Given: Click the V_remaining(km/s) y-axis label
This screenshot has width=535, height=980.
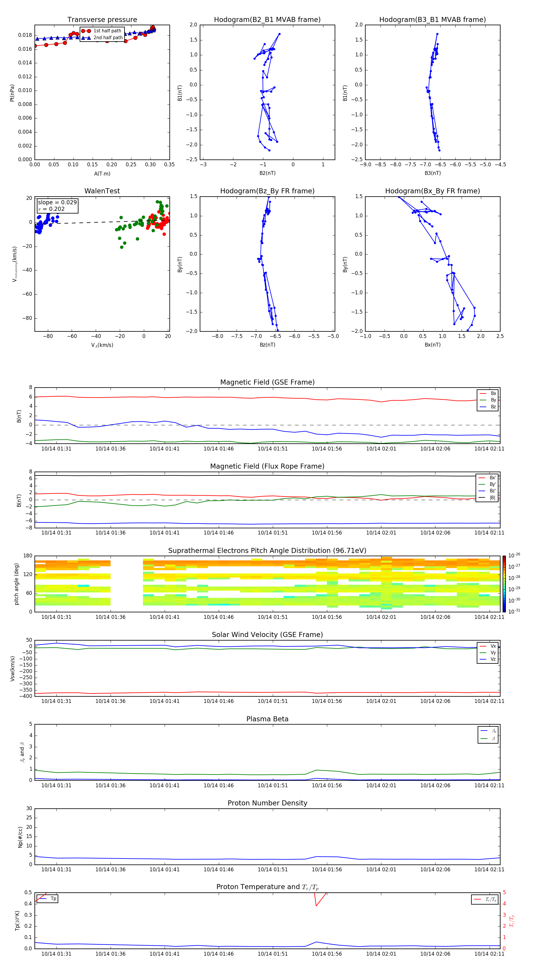Looking at the screenshot, I should coord(15,264).
